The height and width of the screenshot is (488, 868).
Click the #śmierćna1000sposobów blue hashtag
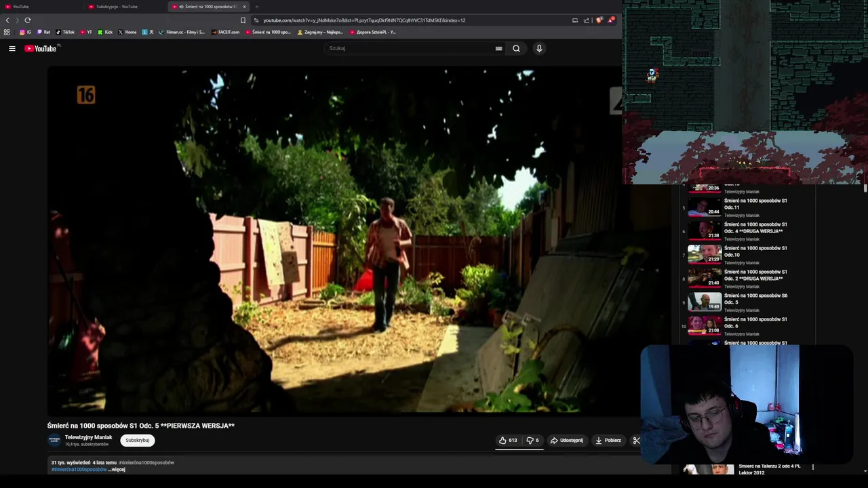[79, 469]
